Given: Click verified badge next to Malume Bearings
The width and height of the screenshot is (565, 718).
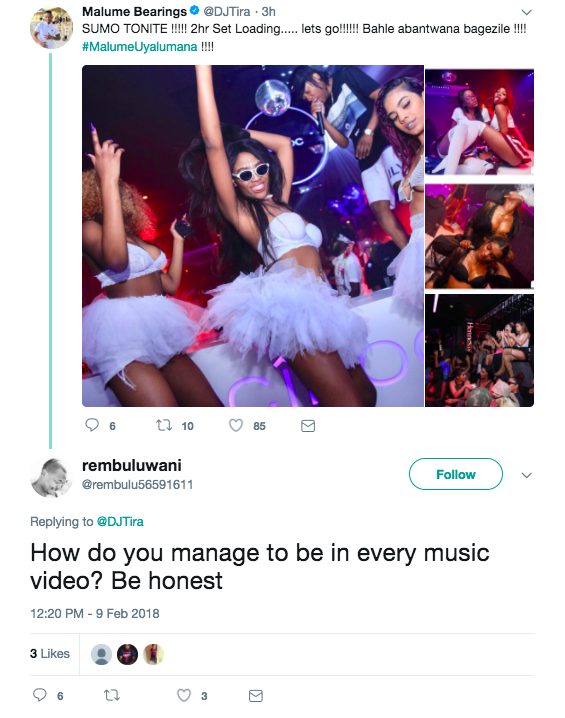Looking at the screenshot, I should (x=194, y=11).
